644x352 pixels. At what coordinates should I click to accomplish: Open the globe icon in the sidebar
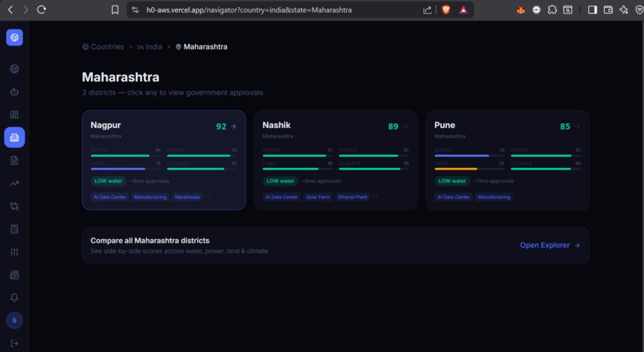(x=14, y=69)
